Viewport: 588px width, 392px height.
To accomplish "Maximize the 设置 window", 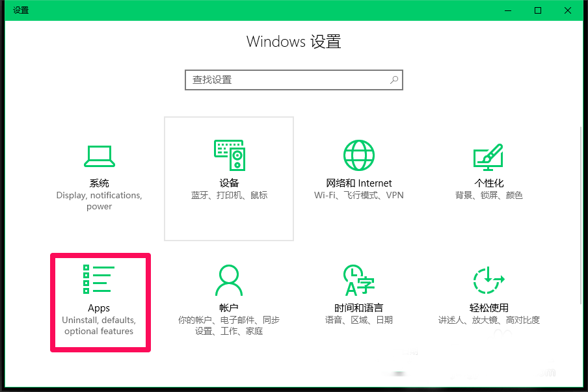I will [x=538, y=10].
